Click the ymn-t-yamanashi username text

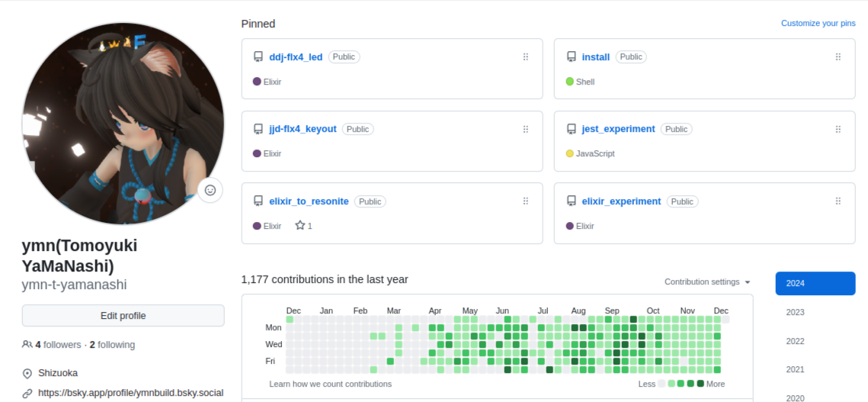pyautogui.click(x=74, y=285)
